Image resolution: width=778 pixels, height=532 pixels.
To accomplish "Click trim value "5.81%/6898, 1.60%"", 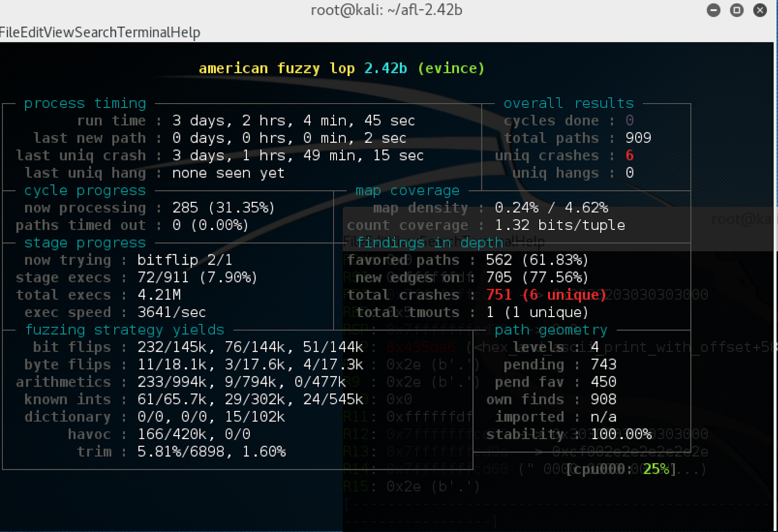I will pyautogui.click(x=212, y=452).
